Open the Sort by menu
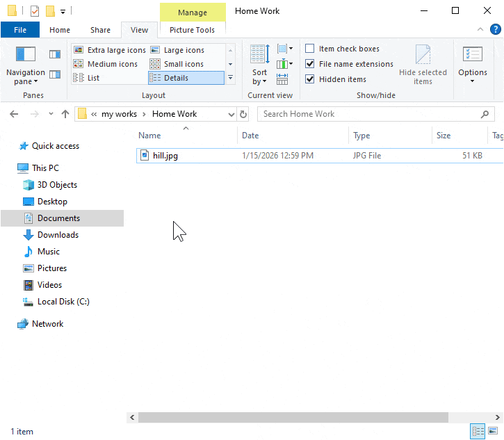Viewport: 504px width, 440px height. coord(260,65)
